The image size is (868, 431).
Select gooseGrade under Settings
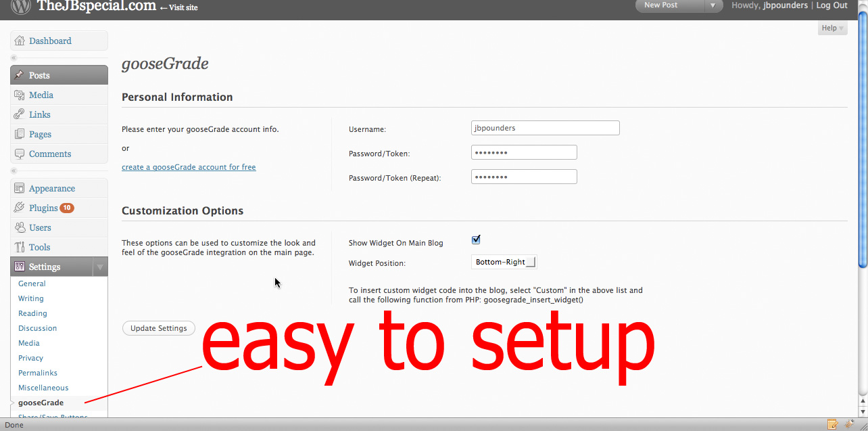[x=41, y=403]
